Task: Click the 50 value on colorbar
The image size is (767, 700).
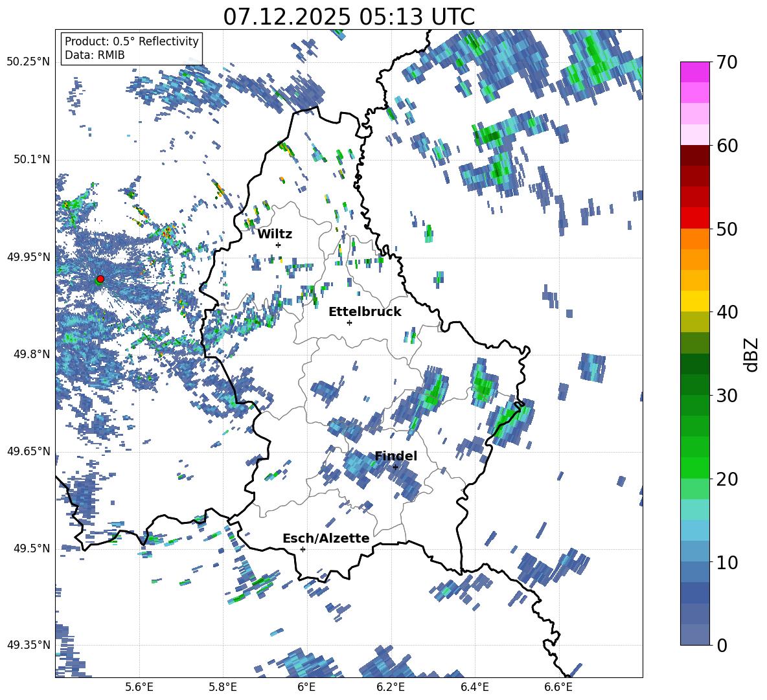Action: [x=727, y=229]
